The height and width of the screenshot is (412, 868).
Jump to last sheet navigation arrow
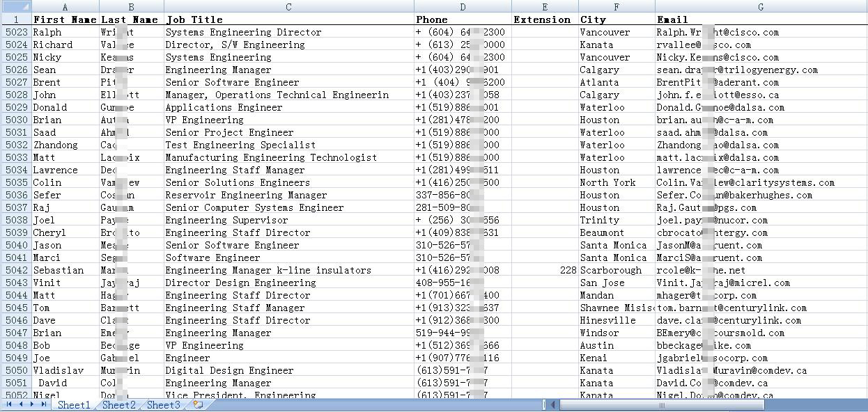pos(43,404)
